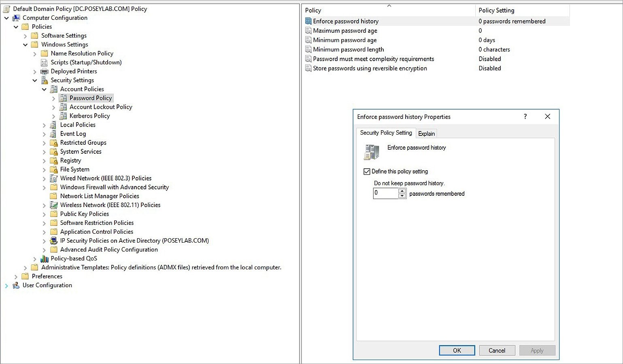Select the Windows Firewall with Advanced Security icon
The image size is (623, 364).
(x=54, y=187)
